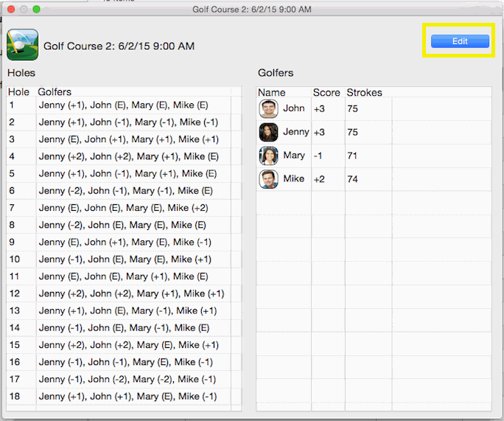Select John's avatar photo
The width and height of the screenshot is (504, 421).
click(x=268, y=108)
